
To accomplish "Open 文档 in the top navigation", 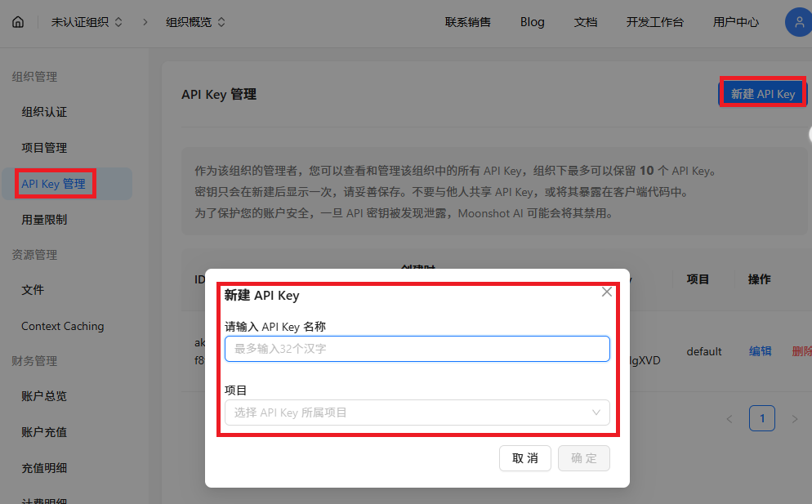I will point(585,22).
